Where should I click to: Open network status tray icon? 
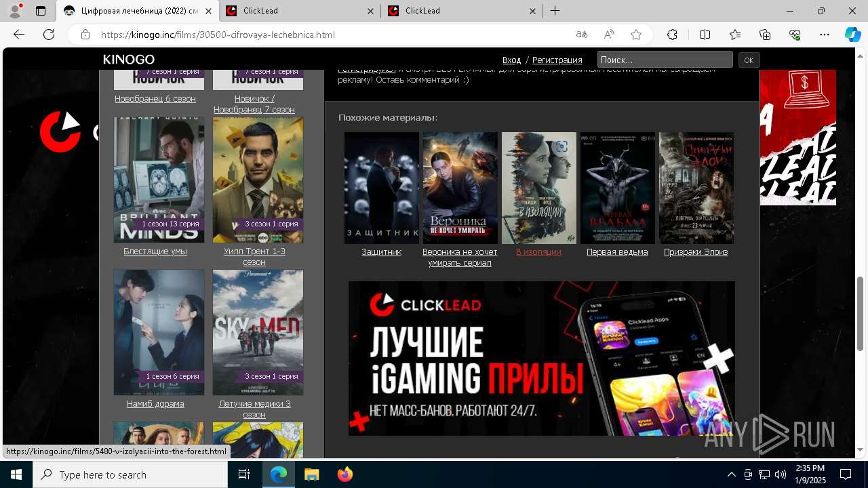pos(764,474)
